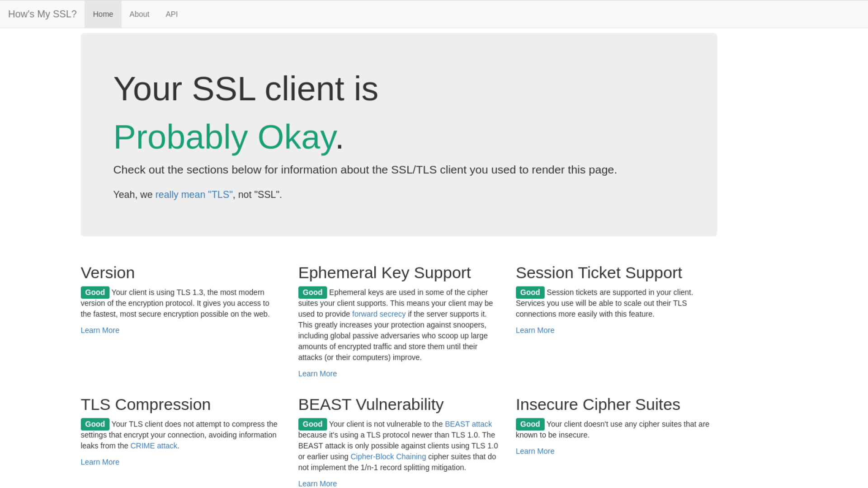Click Learn More under Version section

coord(100,330)
